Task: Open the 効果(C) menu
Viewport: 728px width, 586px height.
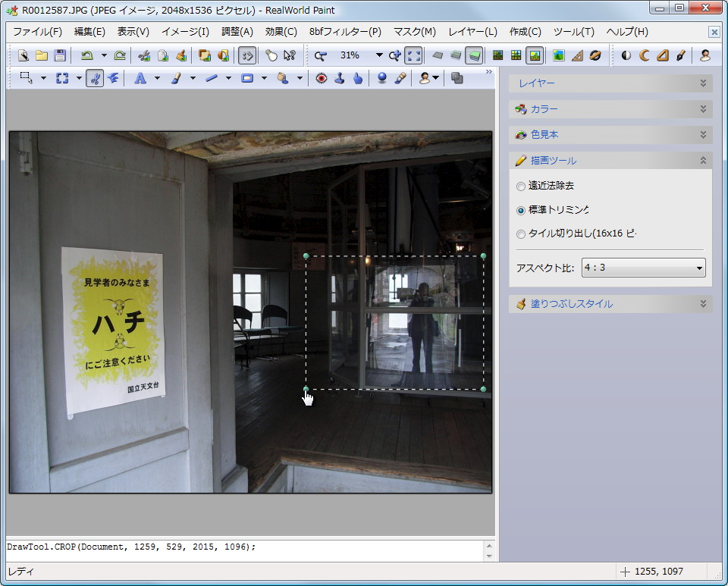Action: (x=281, y=32)
